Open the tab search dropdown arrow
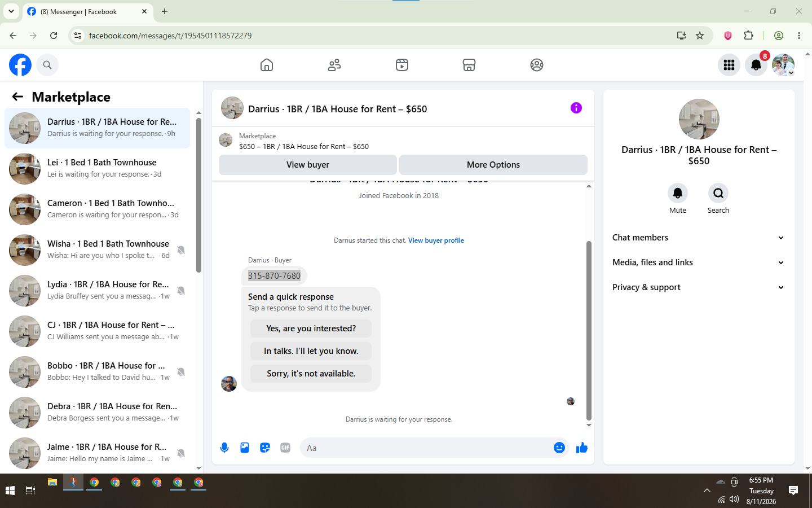812x508 pixels. coord(11,11)
